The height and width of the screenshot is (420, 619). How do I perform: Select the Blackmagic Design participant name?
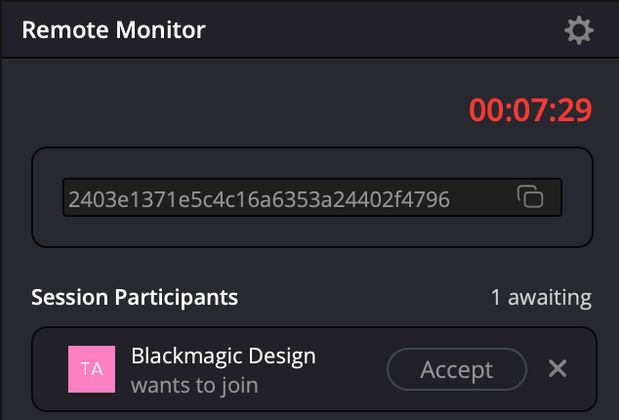point(223,356)
